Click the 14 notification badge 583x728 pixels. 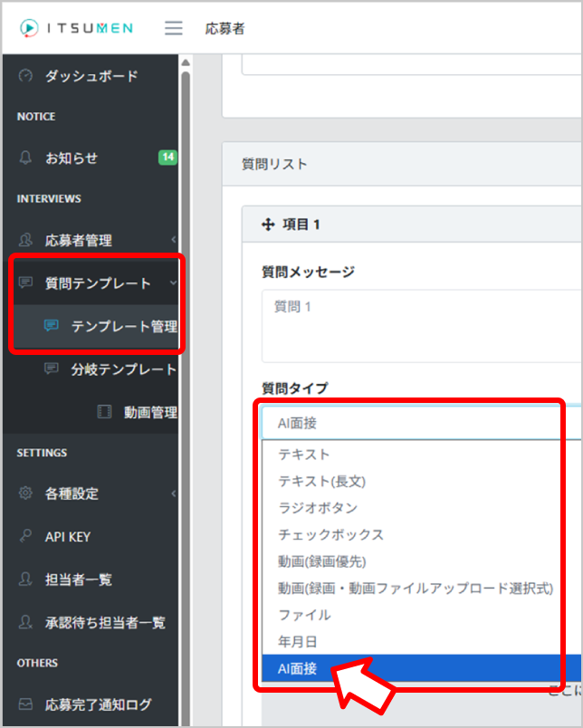click(167, 158)
